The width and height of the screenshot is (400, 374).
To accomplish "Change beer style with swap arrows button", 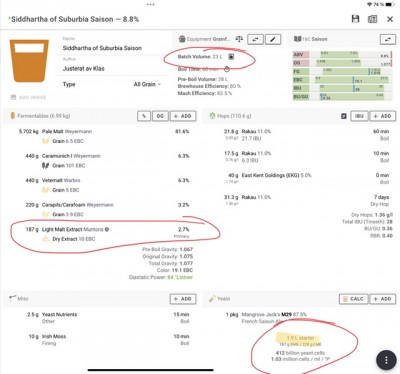I will click(388, 39).
